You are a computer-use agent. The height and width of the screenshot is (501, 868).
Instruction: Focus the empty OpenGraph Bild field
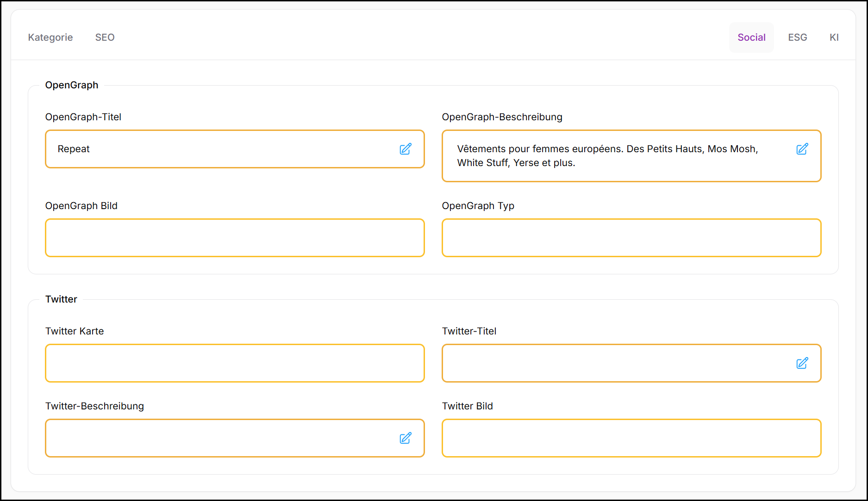click(x=235, y=238)
